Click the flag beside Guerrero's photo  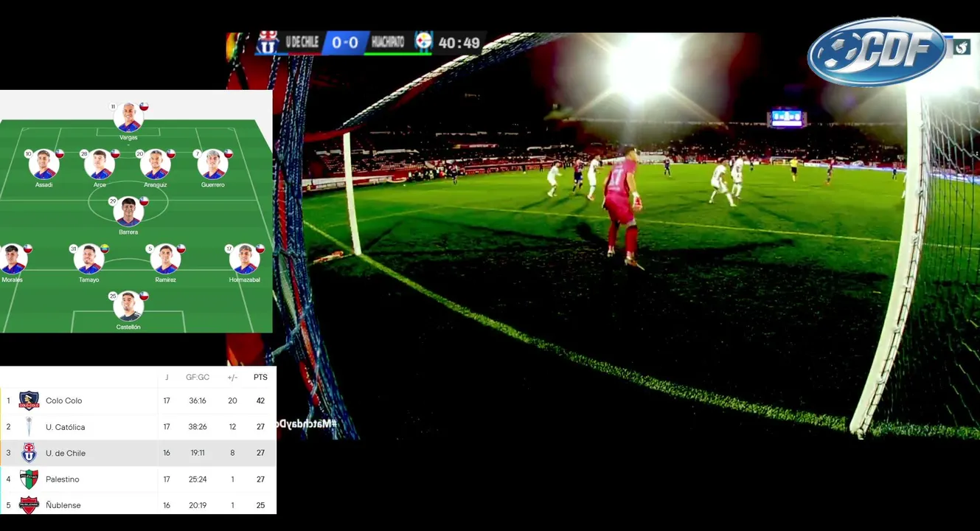228,153
